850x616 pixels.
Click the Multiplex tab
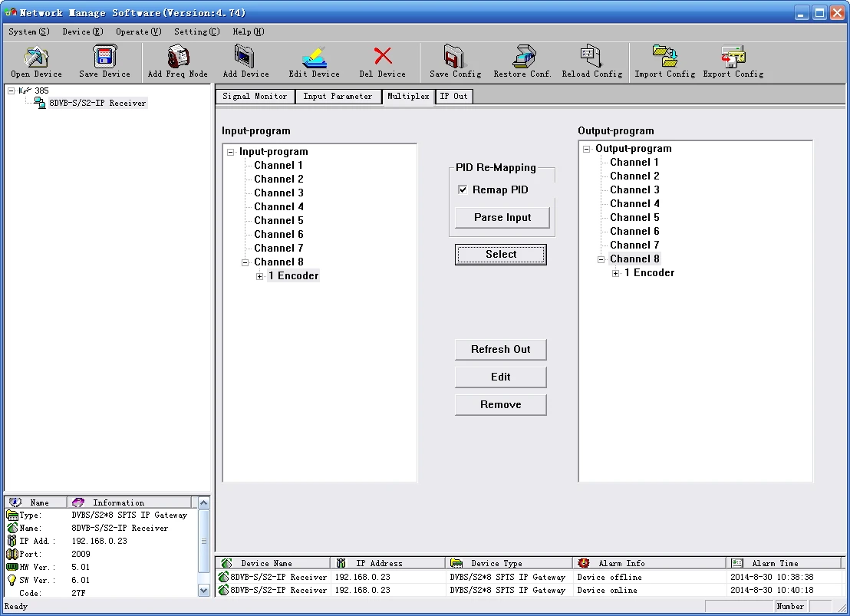408,97
